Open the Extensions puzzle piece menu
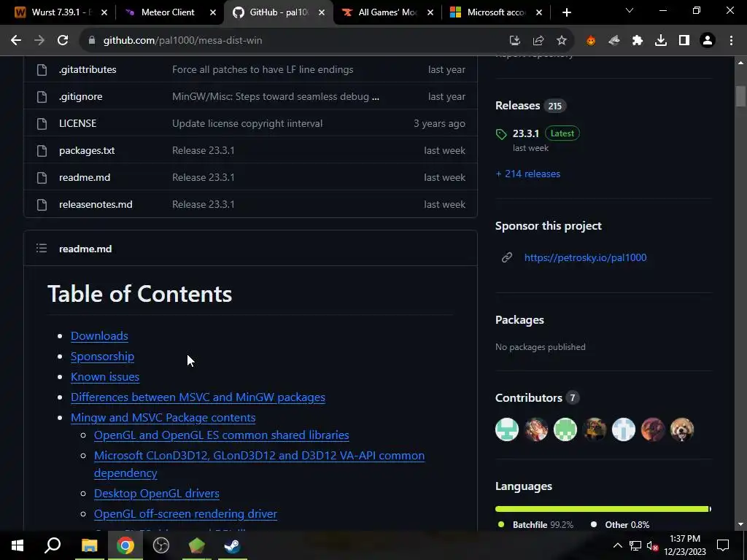Screen dimensions: 747x560 (638, 41)
